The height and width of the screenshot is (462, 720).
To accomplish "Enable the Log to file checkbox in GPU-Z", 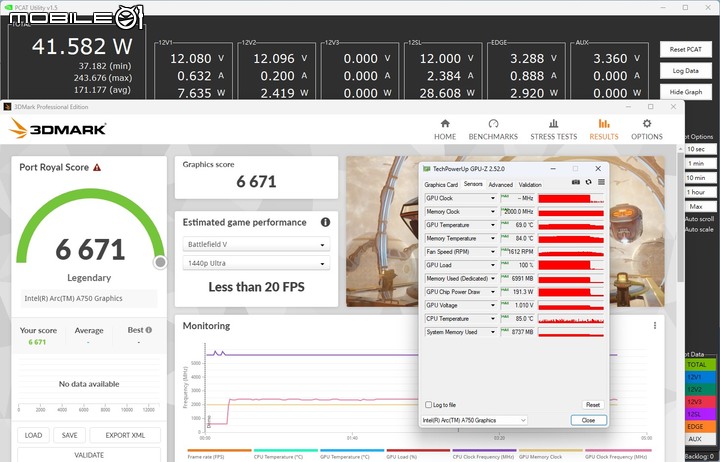I will pos(428,405).
